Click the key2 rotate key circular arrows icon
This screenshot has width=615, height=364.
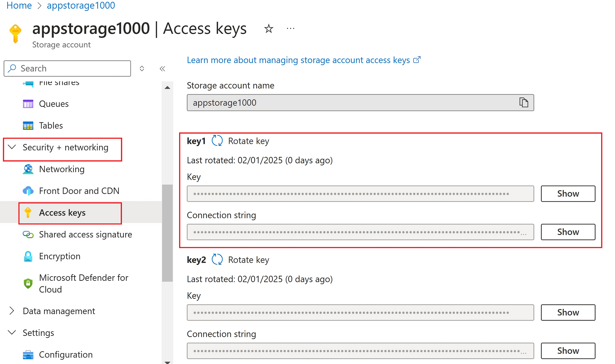point(217,259)
